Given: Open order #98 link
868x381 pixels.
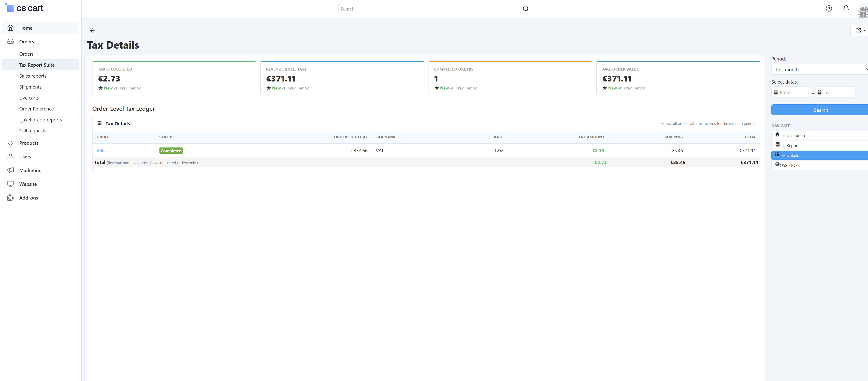Looking at the screenshot, I should tap(101, 151).
